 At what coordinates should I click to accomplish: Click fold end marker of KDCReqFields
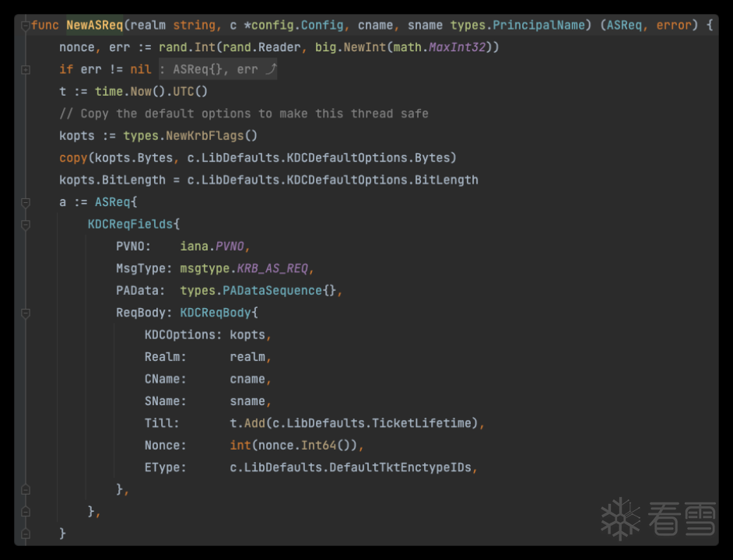pyautogui.click(x=26, y=511)
